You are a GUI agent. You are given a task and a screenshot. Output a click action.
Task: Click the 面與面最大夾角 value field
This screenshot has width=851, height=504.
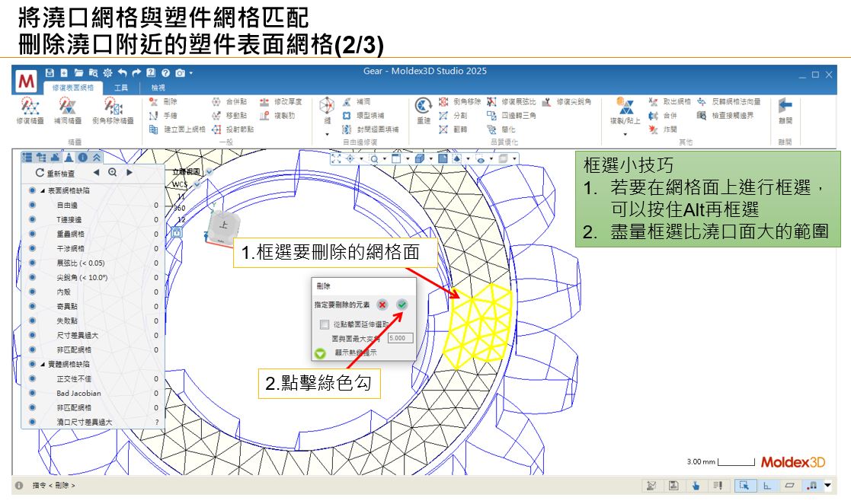tap(402, 338)
